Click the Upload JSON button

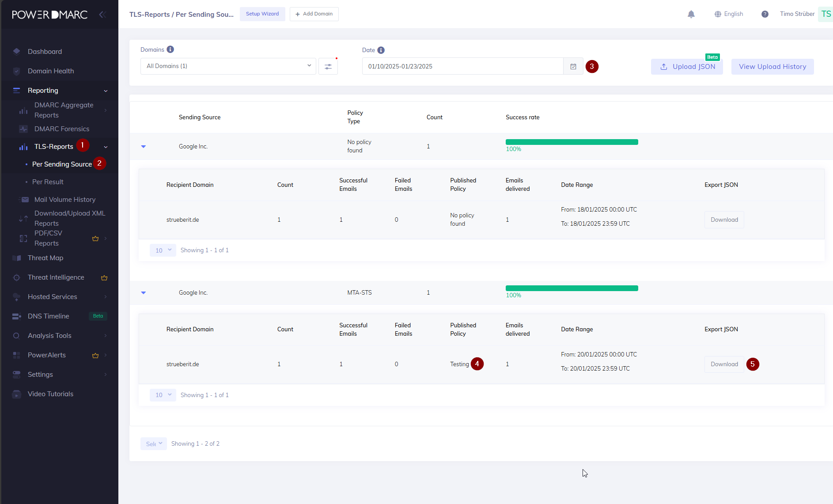(687, 67)
